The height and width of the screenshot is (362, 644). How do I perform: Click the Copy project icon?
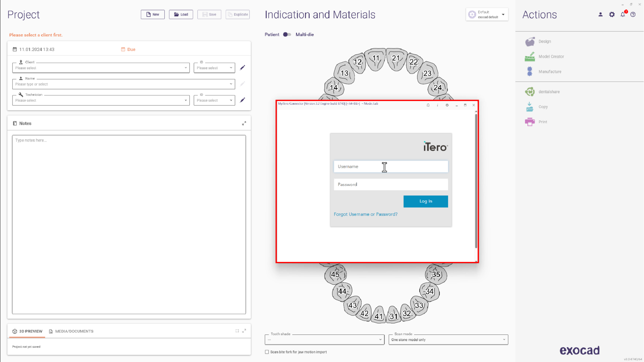click(x=530, y=107)
